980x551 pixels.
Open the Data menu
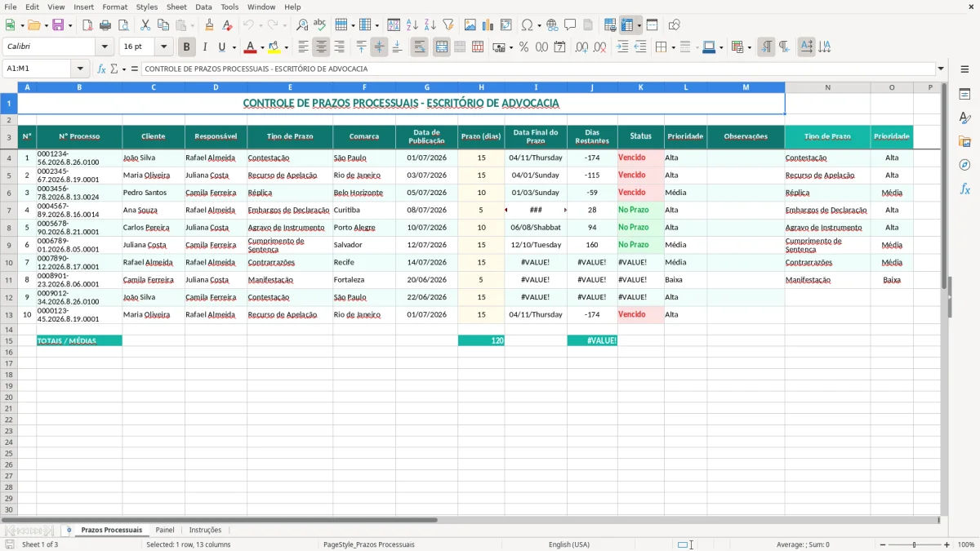coord(203,7)
